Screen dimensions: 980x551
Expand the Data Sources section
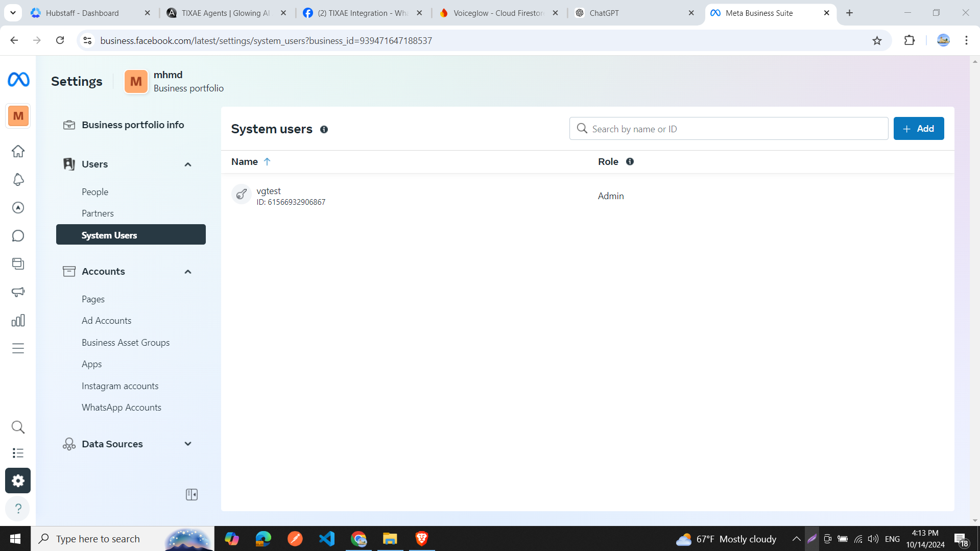click(x=187, y=444)
